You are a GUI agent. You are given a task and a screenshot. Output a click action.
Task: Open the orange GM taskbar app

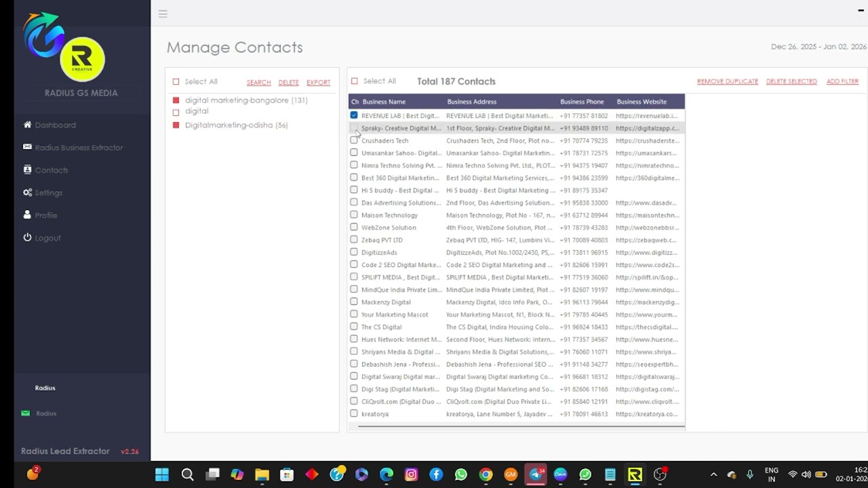pyautogui.click(x=511, y=474)
